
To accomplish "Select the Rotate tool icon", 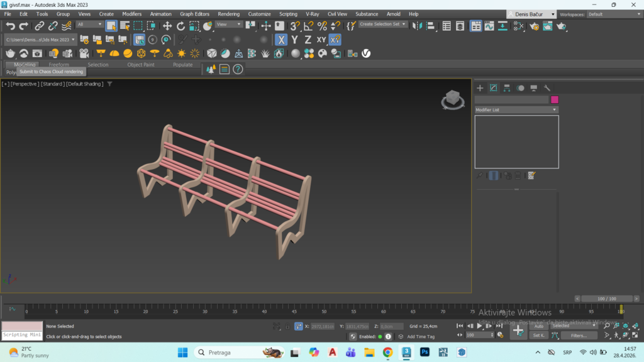I will point(180,26).
